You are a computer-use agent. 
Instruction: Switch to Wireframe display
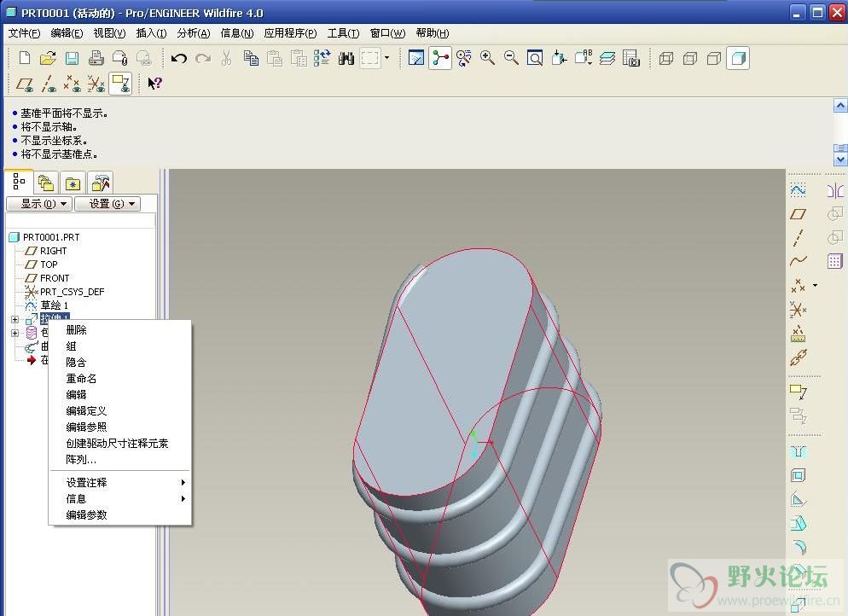pos(666,58)
